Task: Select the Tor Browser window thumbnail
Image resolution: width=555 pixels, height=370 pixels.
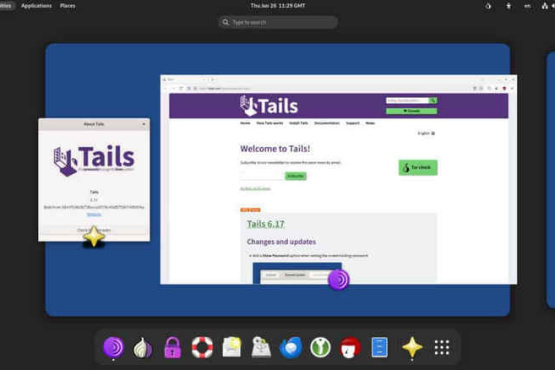Action: point(338,179)
